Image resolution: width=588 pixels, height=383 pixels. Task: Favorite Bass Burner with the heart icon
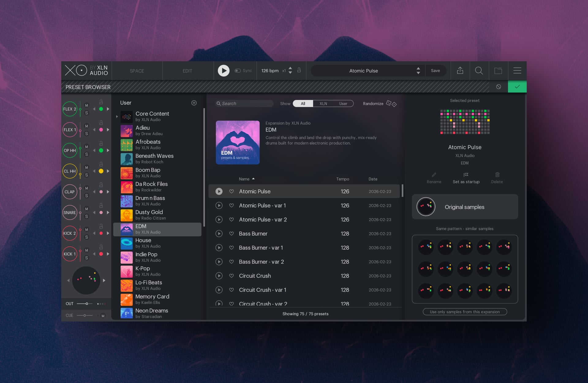tap(232, 233)
